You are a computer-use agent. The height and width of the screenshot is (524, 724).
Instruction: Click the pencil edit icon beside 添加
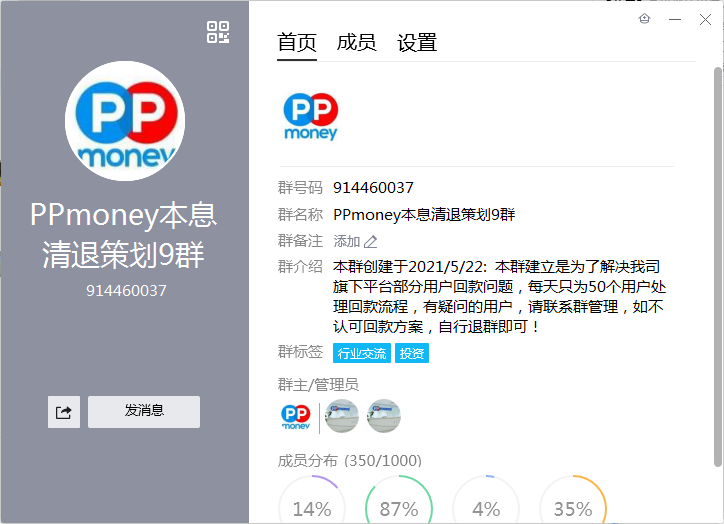click(x=370, y=241)
